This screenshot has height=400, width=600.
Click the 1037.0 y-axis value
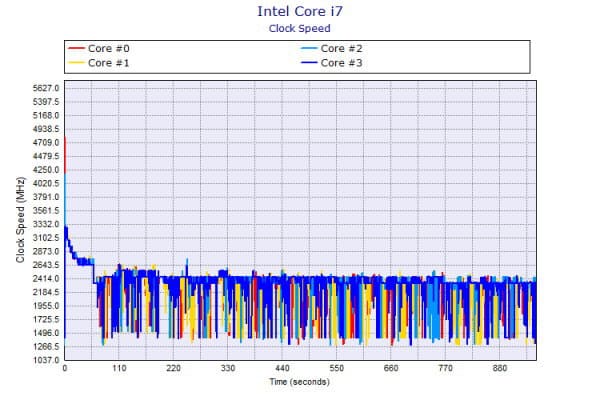(x=46, y=360)
